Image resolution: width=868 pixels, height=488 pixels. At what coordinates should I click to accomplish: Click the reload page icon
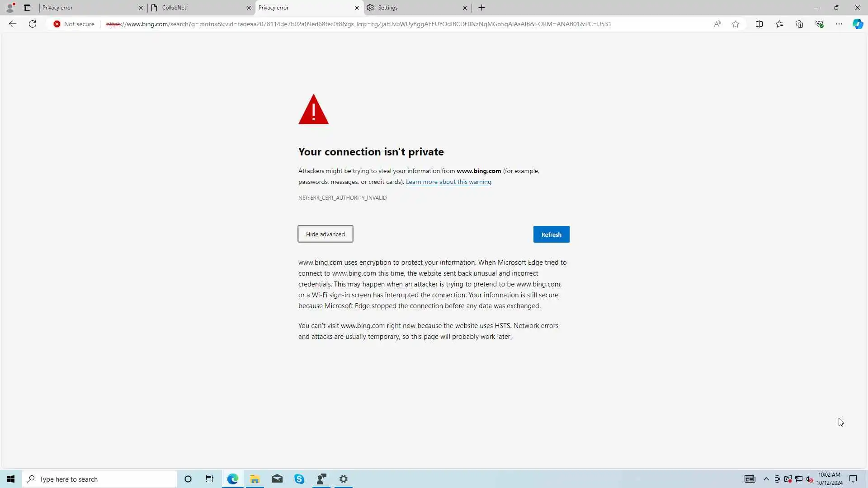pos(33,24)
